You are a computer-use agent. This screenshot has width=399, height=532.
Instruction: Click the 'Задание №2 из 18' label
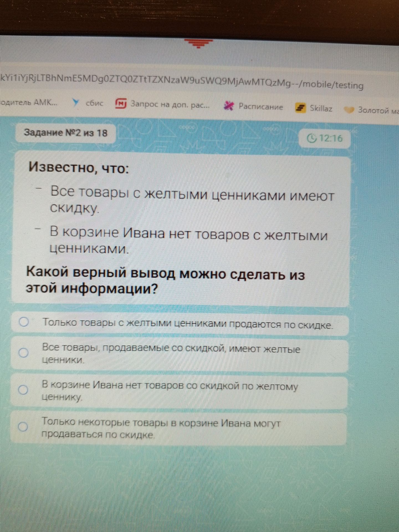click(x=66, y=133)
